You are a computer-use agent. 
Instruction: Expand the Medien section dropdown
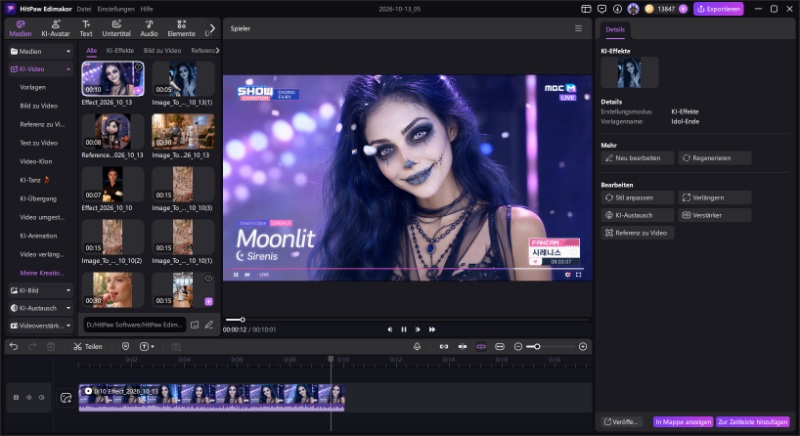point(68,52)
